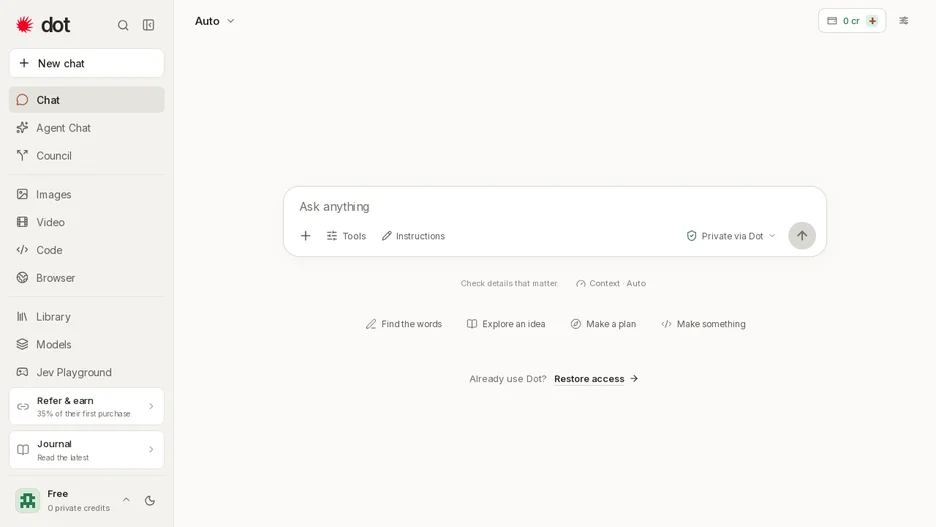Viewport: 936px width, 527px height.
Task: Expand the Auto model dropdown
Action: (214, 21)
